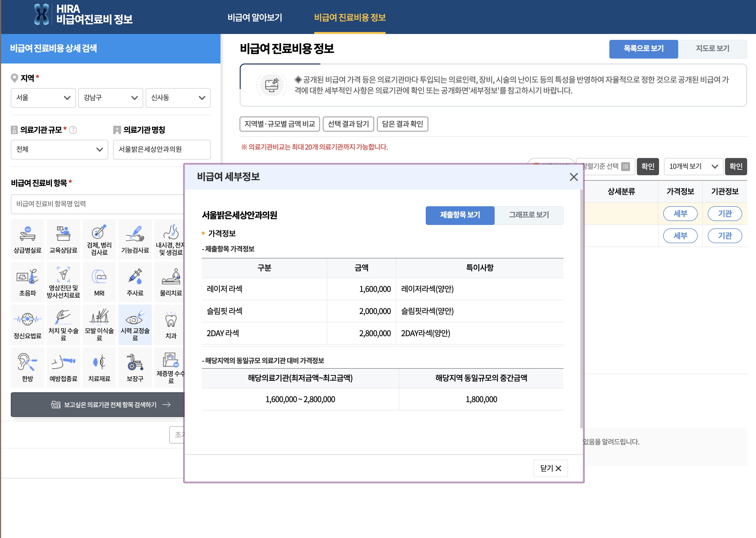Click the 의료기관 규모 help question icon
The image size is (756, 538).
[73, 130]
